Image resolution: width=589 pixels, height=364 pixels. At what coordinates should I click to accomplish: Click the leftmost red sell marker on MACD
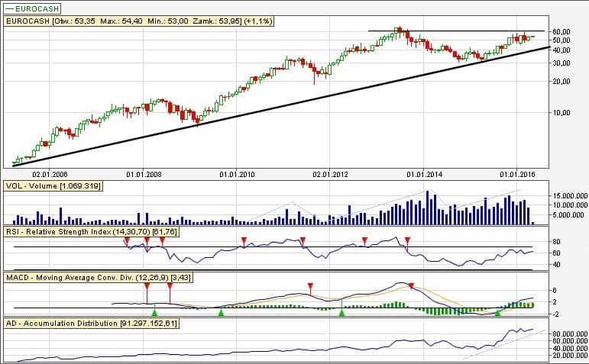pos(147,287)
